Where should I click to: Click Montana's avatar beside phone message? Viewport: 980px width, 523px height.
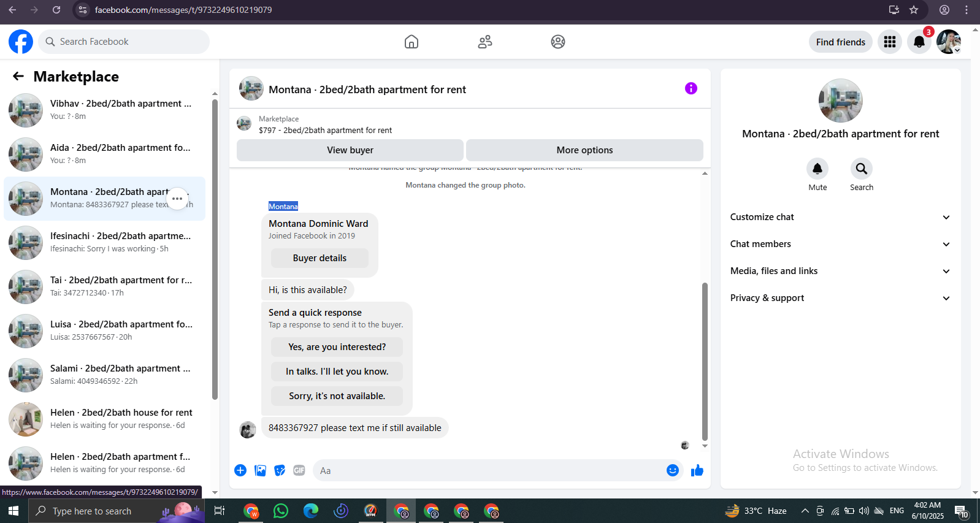pos(248,430)
